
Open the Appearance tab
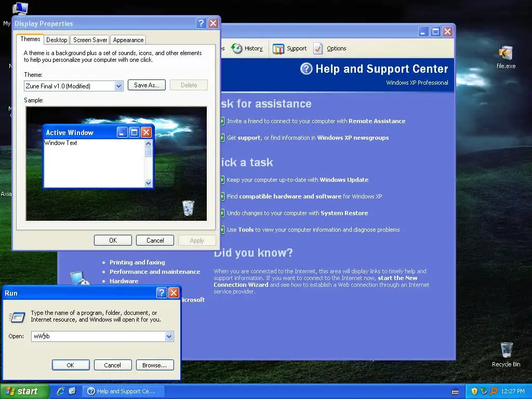(x=128, y=39)
